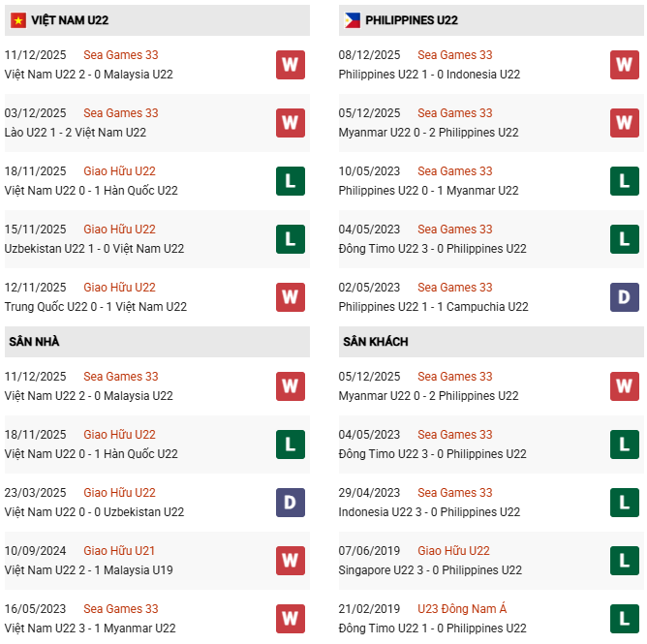
Task: Open Giao Hữu U22 link dated 15/11/2025
Action: pos(119,230)
